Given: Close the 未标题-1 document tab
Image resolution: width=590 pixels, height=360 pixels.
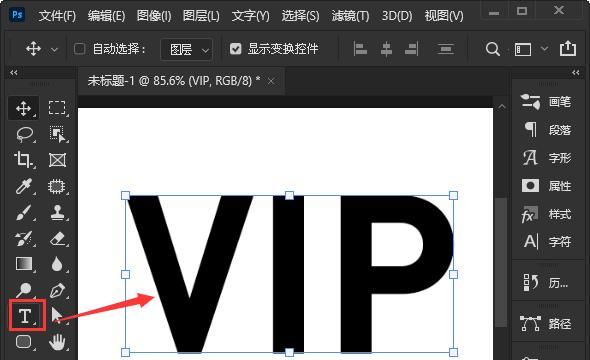Looking at the screenshot, I should 271,81.
